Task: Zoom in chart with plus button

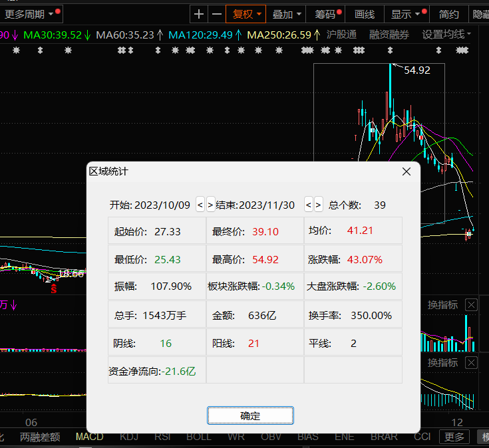Action: 199,14
